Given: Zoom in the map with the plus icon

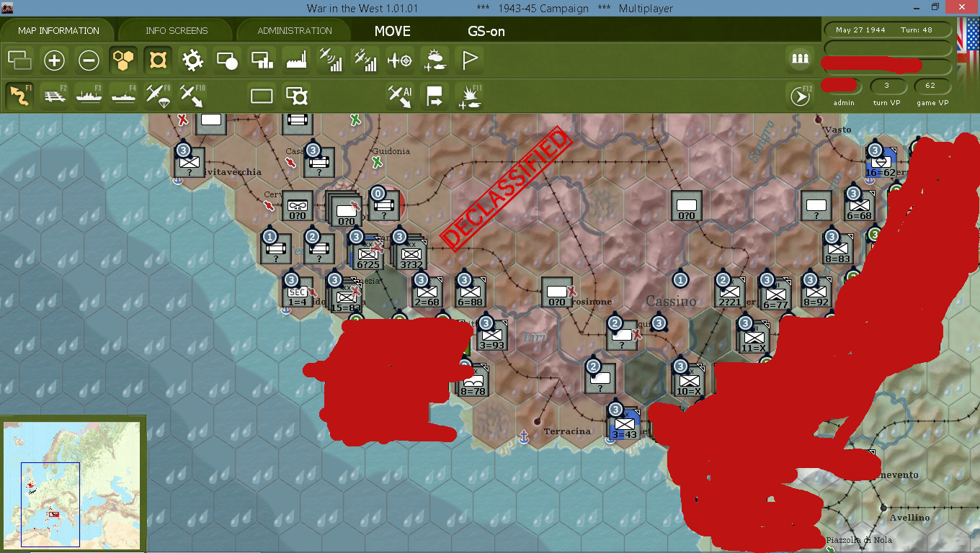Looking at the screenshot, I should tap(54, 60).
